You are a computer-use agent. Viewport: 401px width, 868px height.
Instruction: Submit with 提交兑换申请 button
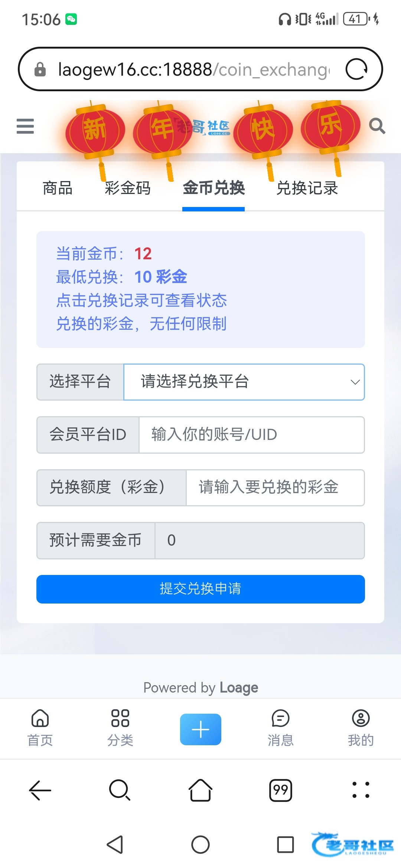(x=200, y=589)
